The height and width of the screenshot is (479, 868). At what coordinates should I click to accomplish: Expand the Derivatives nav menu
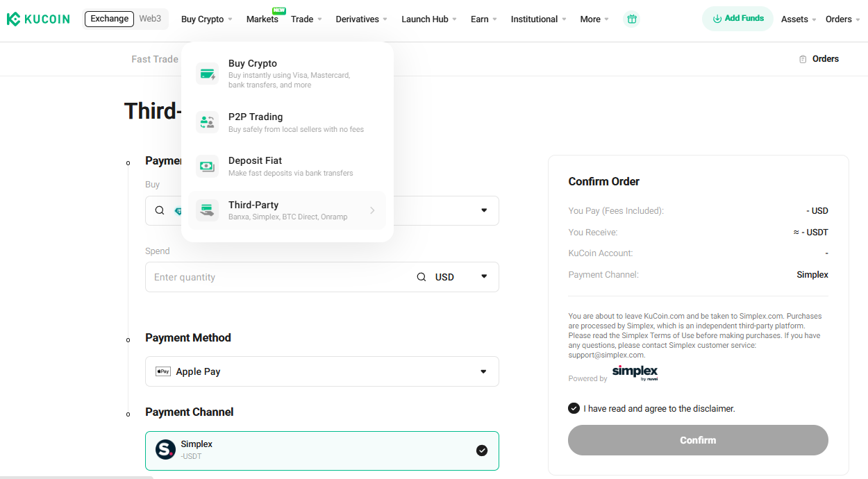pyautogui.click(x=361, y=19)
